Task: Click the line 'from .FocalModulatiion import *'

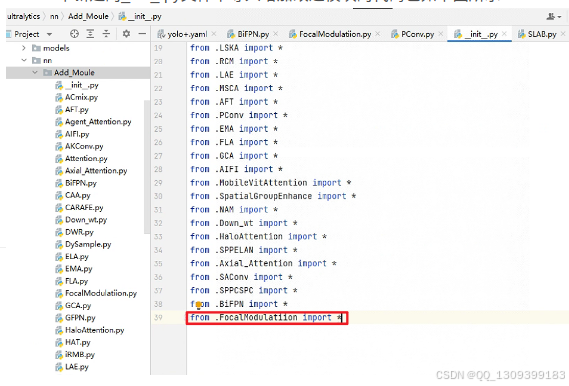Action: (266, 317)
